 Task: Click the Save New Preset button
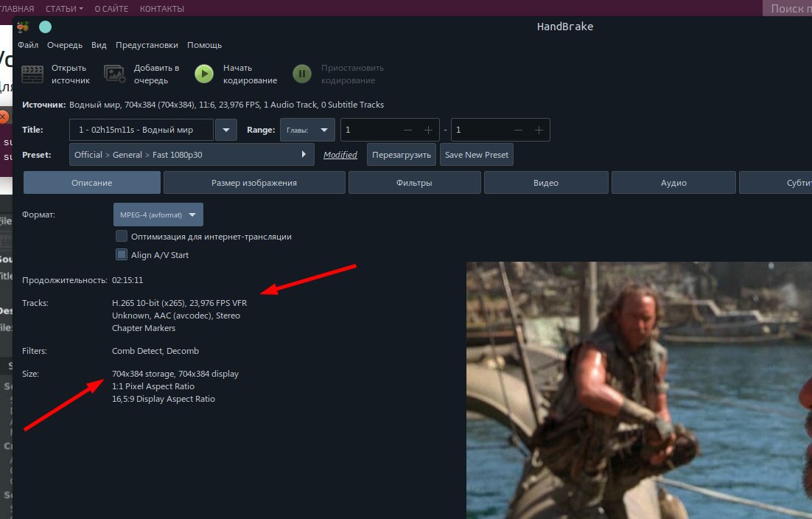point(477,155)
